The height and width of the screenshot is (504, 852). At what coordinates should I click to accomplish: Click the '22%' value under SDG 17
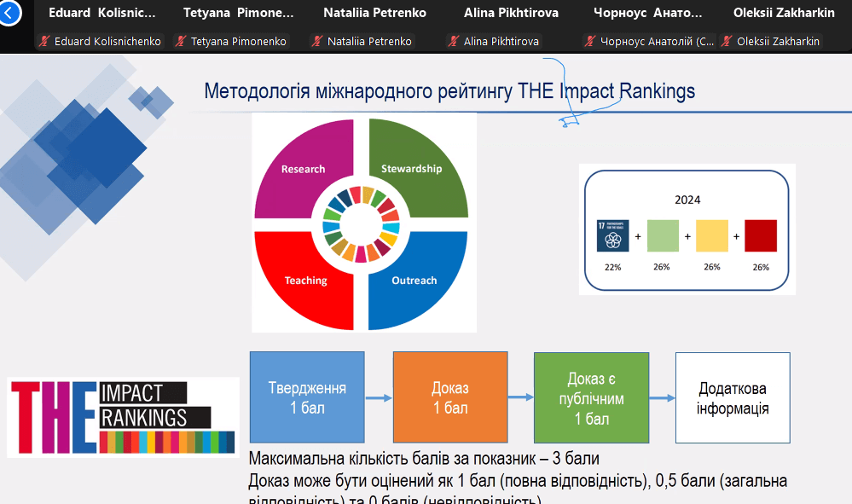[613, 267]
